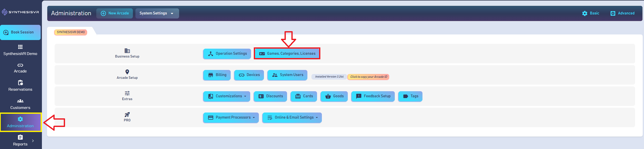644x149 pixels.
Task: Open the Cards page
Action: click(x=304, y=96)
